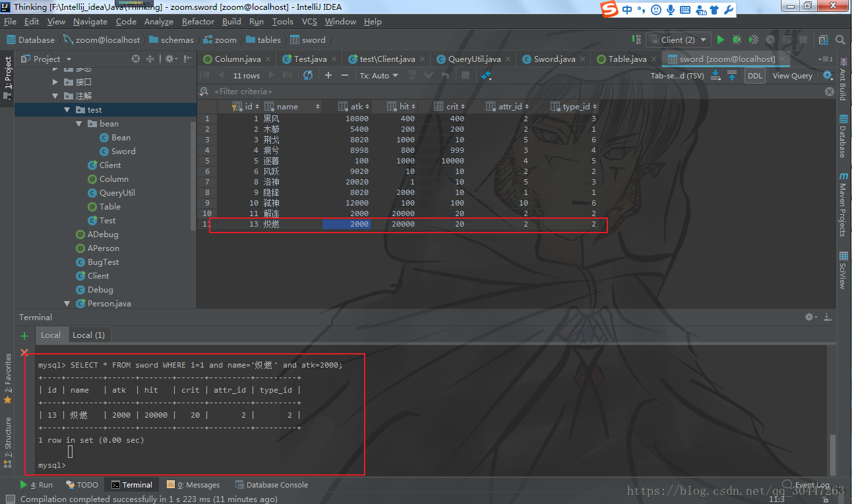
Task: Switch to the QueryUtil.java editor tab
Action: tap(469, 59)
